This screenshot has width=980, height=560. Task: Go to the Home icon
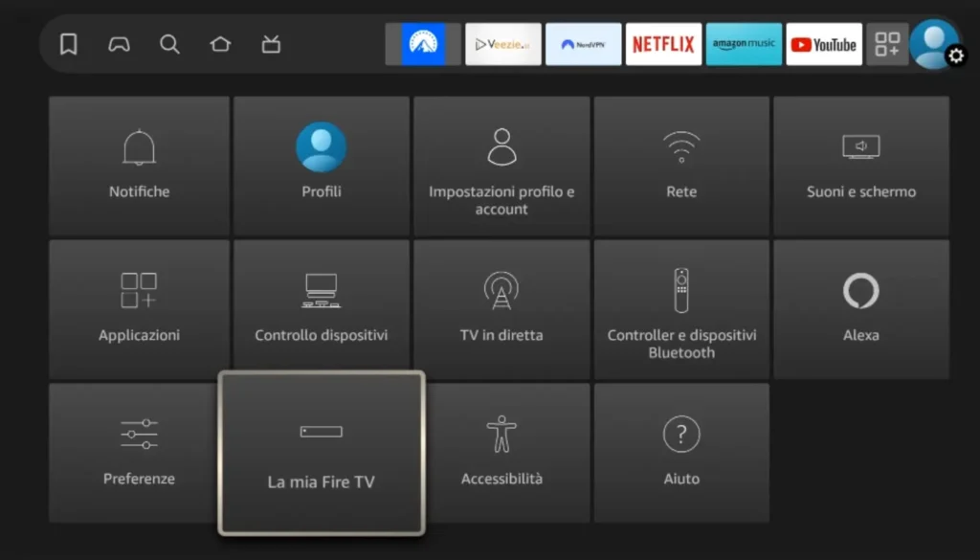click(x=220, y=44)
